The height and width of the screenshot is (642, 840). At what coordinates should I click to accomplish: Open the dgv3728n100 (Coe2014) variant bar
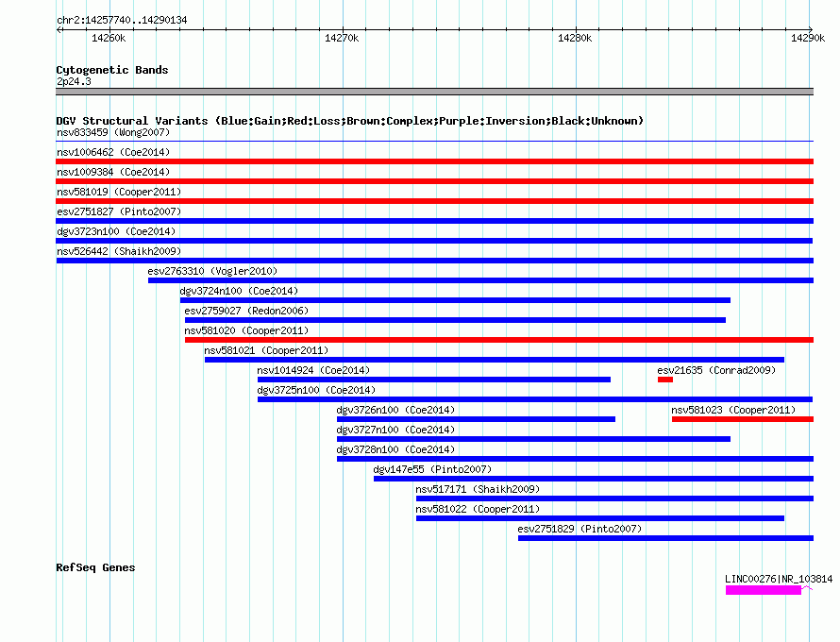(576, 459)
